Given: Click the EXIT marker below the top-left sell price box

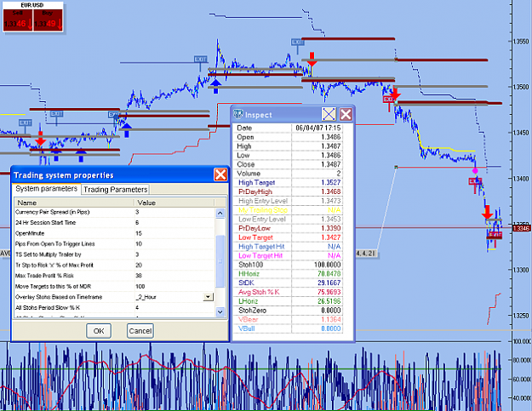Looking at the screenshot, I should coord(25,123).
